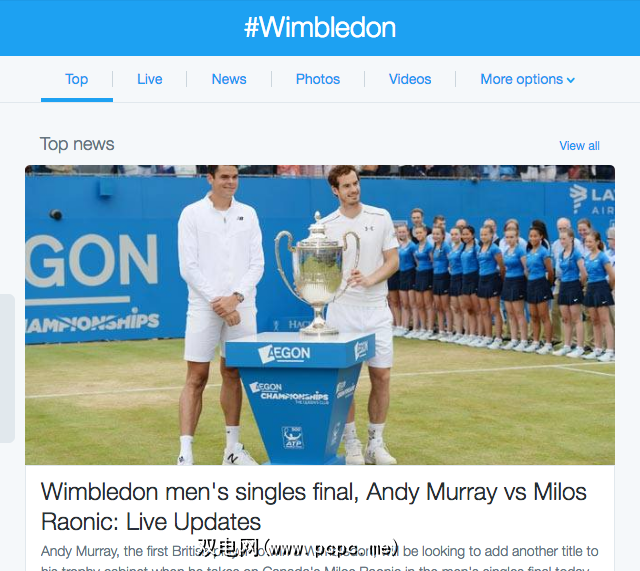The width and height of the screenshot is (640, 571).
Task: Click the ball girls row in the photo
Action: point(501,288)
